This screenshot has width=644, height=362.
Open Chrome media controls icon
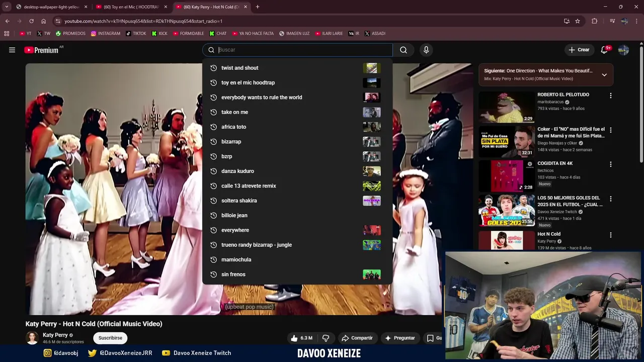[612, 21]
